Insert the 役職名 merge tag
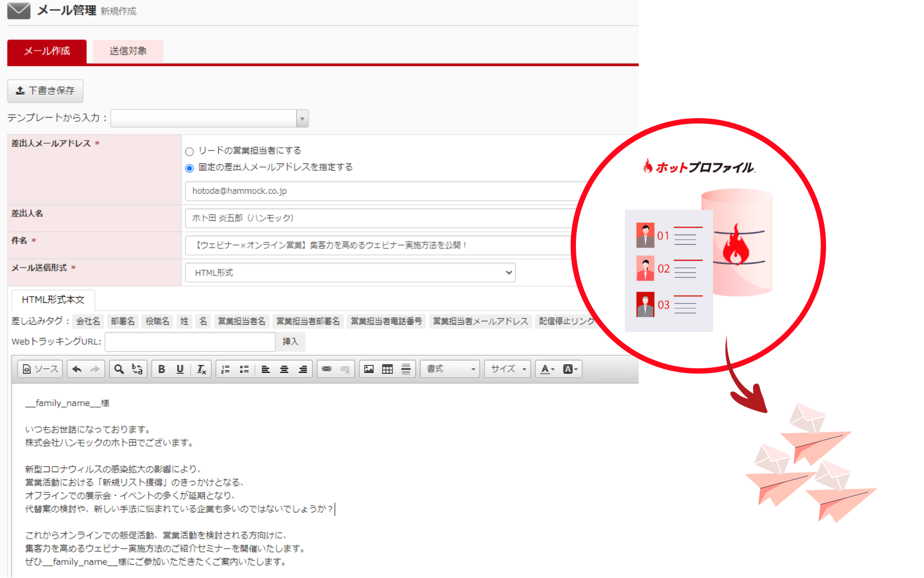The height and width of the screenshot is (578, 924). (158, 321)
